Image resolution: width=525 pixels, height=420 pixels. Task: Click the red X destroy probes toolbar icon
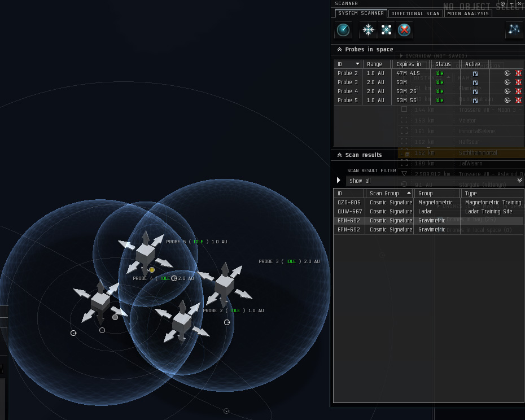(404, 30)
